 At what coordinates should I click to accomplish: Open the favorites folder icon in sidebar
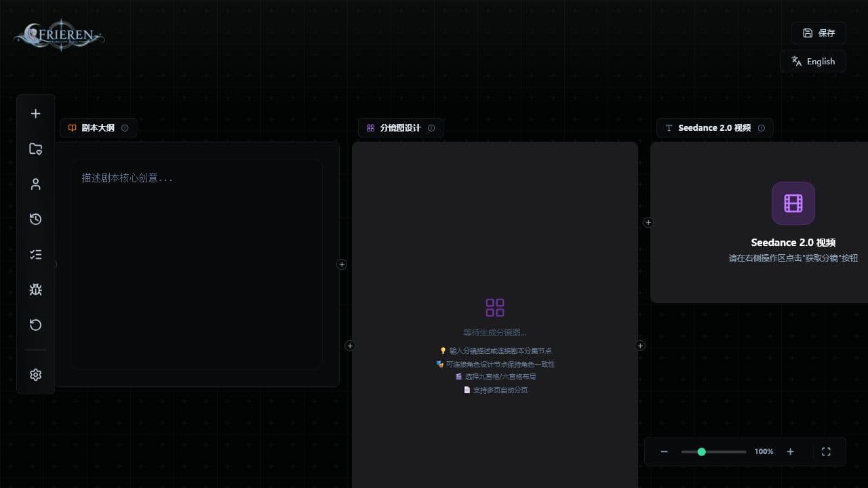tap(36, 149)
